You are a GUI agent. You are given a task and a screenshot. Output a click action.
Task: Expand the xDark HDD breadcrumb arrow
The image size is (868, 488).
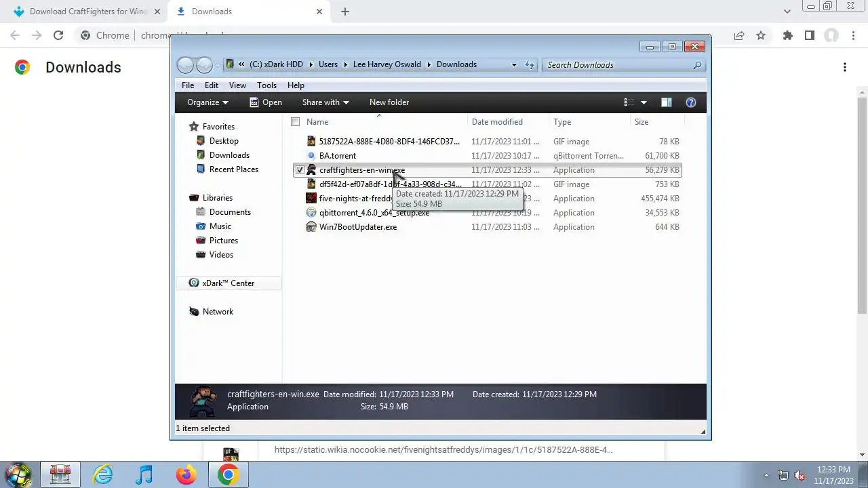click(311, 65)
